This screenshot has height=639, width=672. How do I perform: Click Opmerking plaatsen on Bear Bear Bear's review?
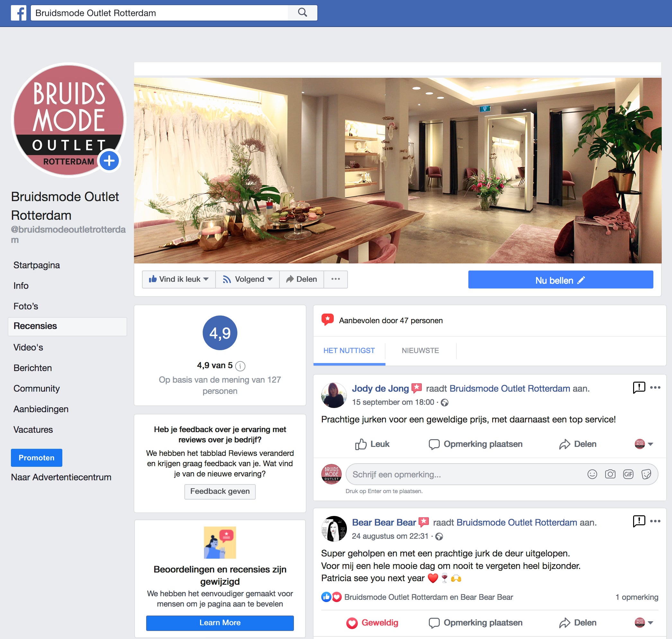pos(475,622)
